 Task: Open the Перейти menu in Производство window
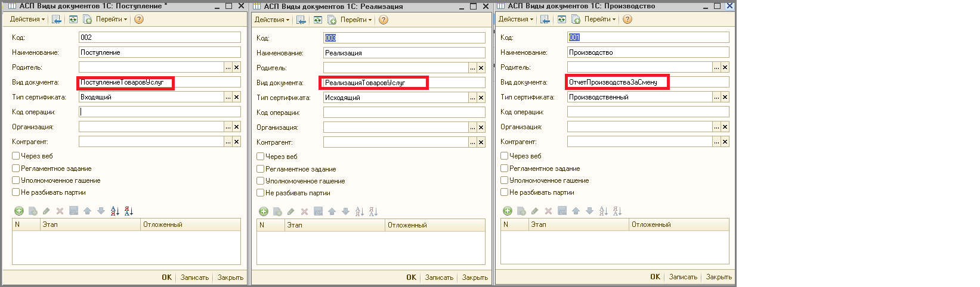click(x=600, y=19)
